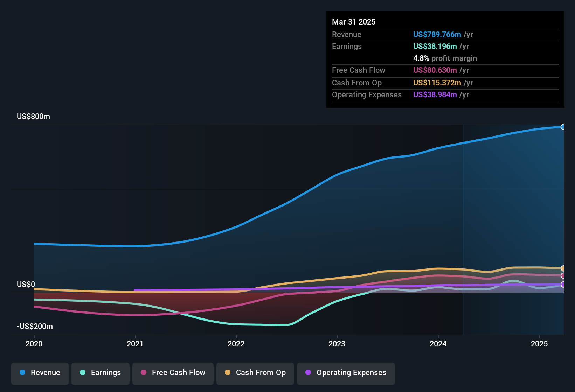
Task: Click the pink Free Cash Flow legend dot
Action: (144, 372)
